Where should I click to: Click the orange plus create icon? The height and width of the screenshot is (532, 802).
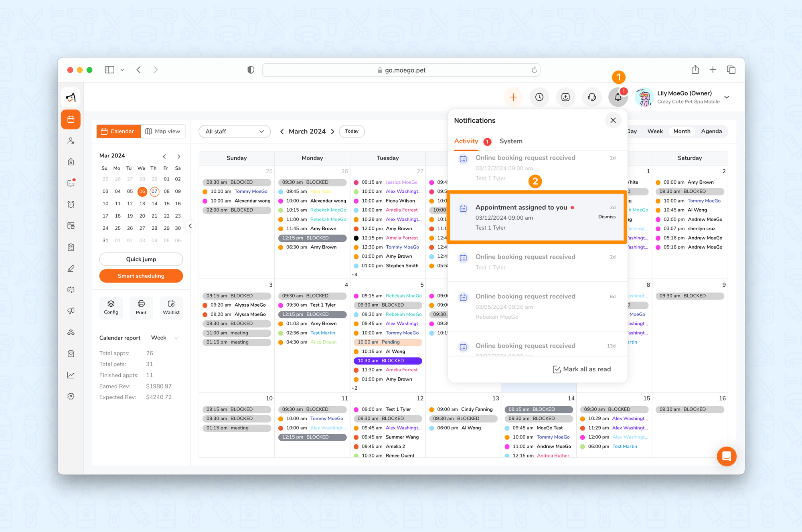(x=513, y=97)
